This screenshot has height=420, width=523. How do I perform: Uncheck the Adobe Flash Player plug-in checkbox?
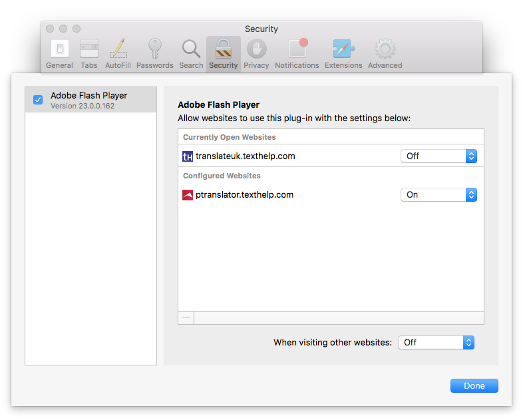[x=38, y=100]
